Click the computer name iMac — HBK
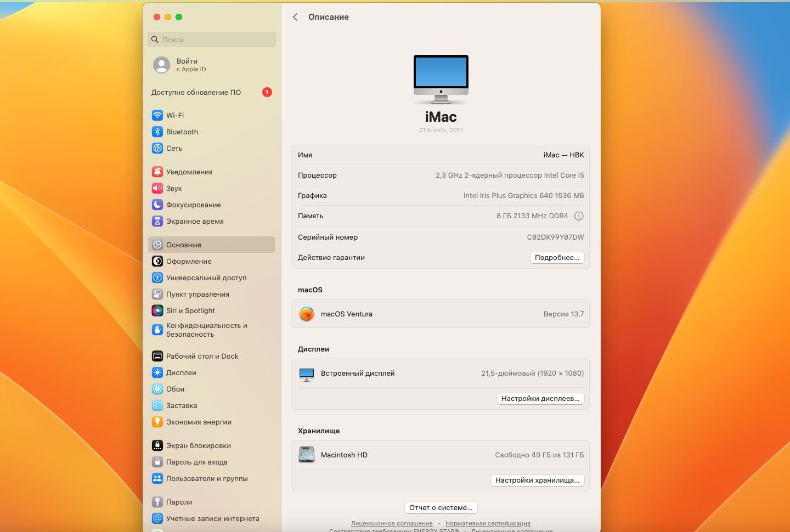 coord(563,155)
